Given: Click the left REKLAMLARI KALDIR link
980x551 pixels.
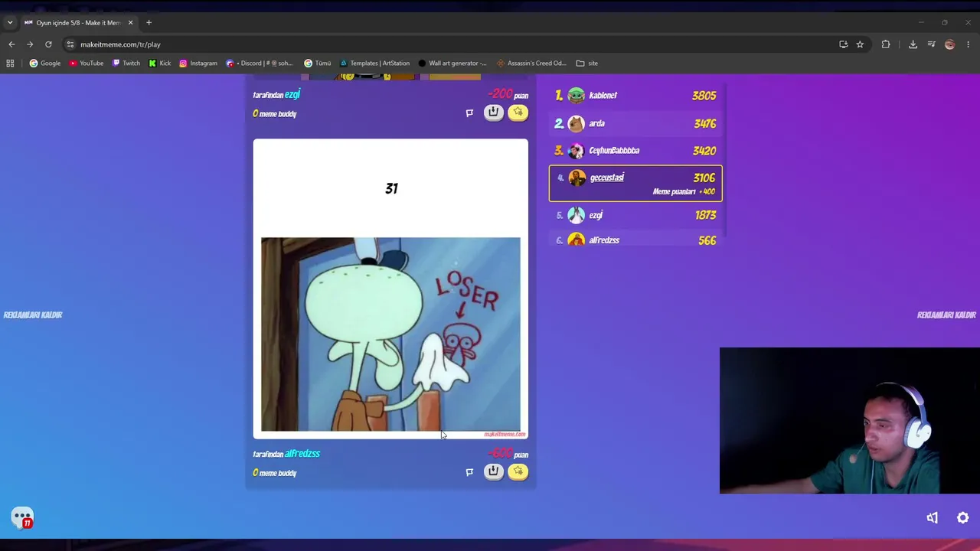Looking at the screenshot, I should click(33, 315).
